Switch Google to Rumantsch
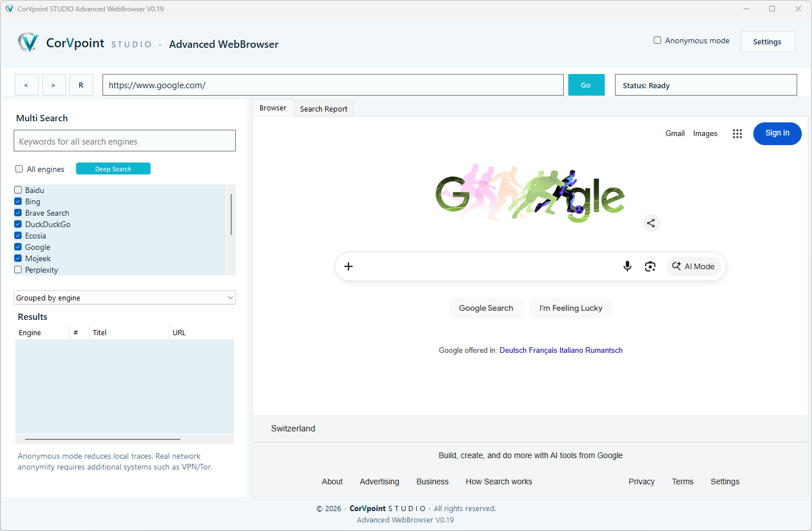The height and width of the screenshot is (531, 812). point(604,350)
